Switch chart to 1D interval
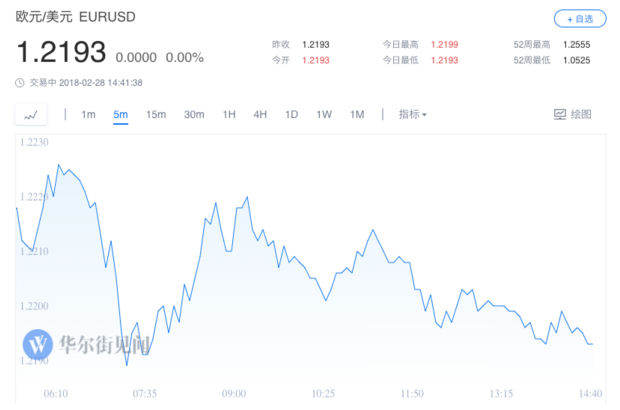 coord(291,115)
